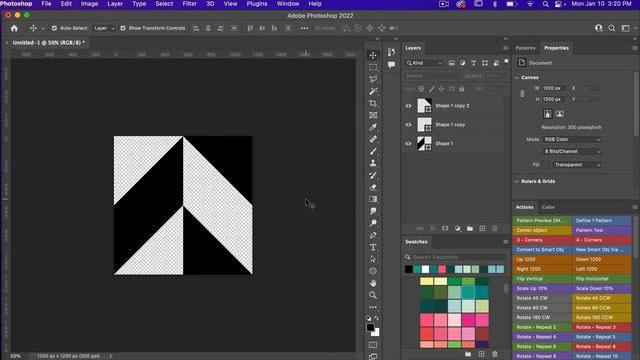Viewport: 640px width, 360px height.
Task: Set canvas to portrait orientation
Action: (548, 114)
